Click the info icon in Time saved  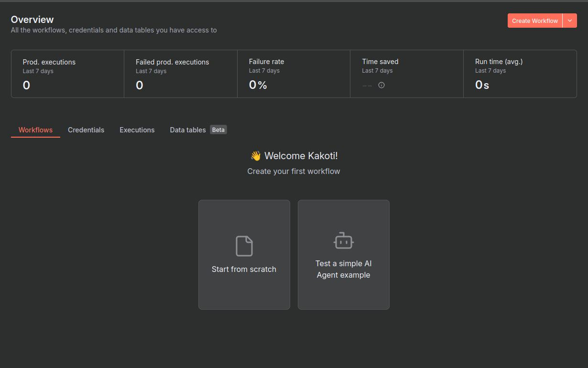(x=381, y=85)
